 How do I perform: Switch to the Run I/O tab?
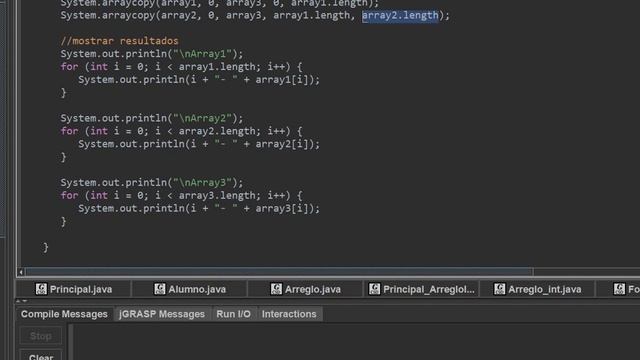coord(233,314)
